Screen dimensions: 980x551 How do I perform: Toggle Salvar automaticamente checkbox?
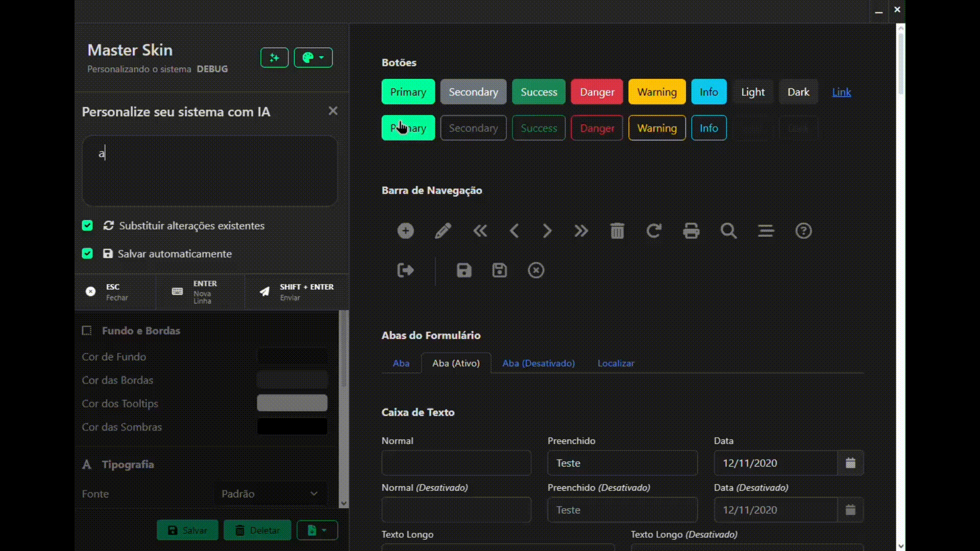click(x=87, y=254)
